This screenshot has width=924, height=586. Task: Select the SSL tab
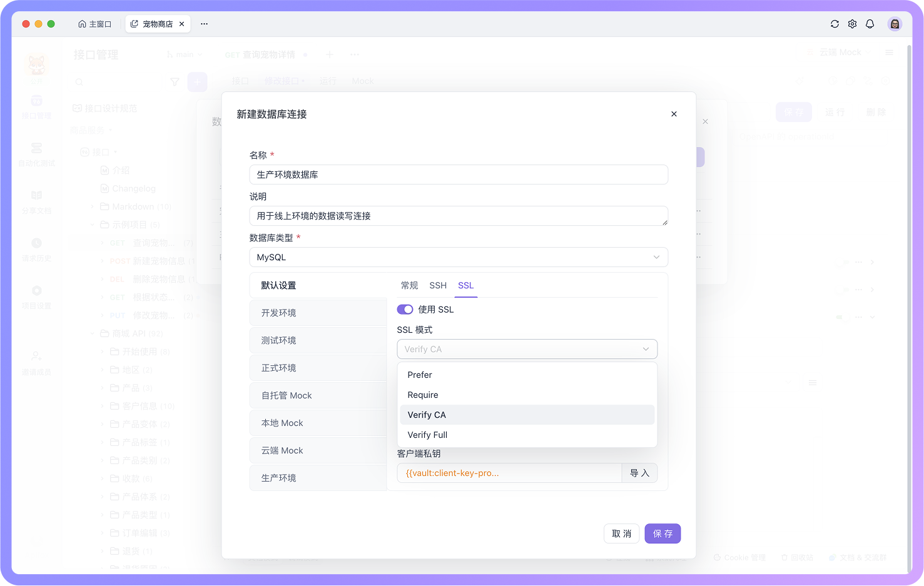click(465, 285)
